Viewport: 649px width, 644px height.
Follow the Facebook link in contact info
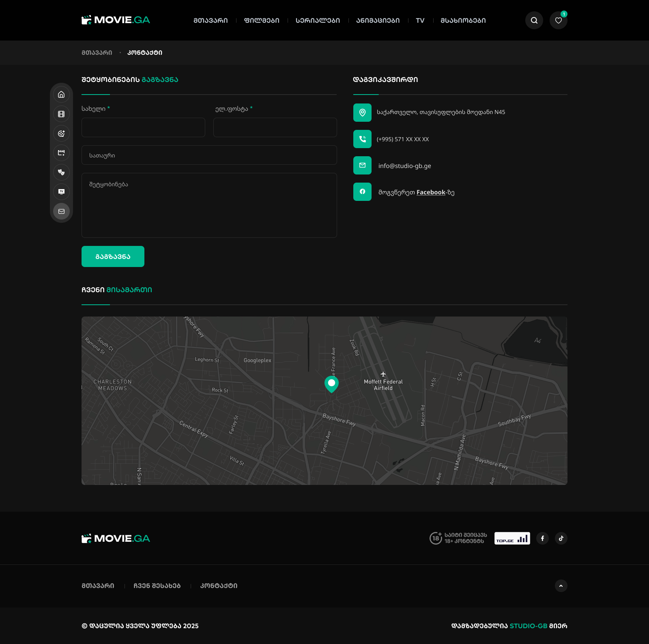coord(431,192)
